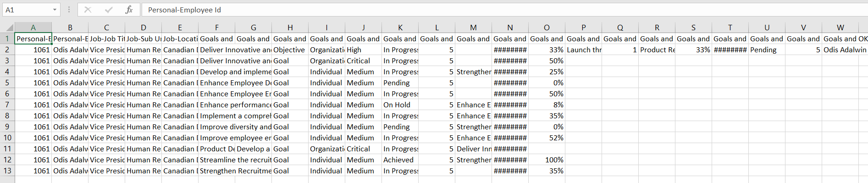Open the Name Box dropdown arrow
This screenshot has width=868, height=183.
coord(55,10)
